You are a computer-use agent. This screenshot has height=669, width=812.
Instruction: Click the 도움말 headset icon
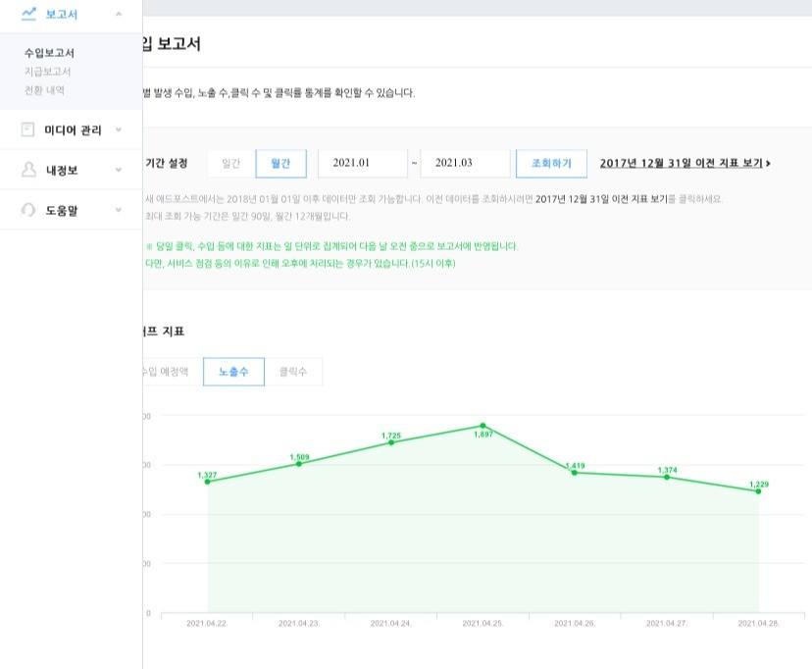[x=27, y=210]
